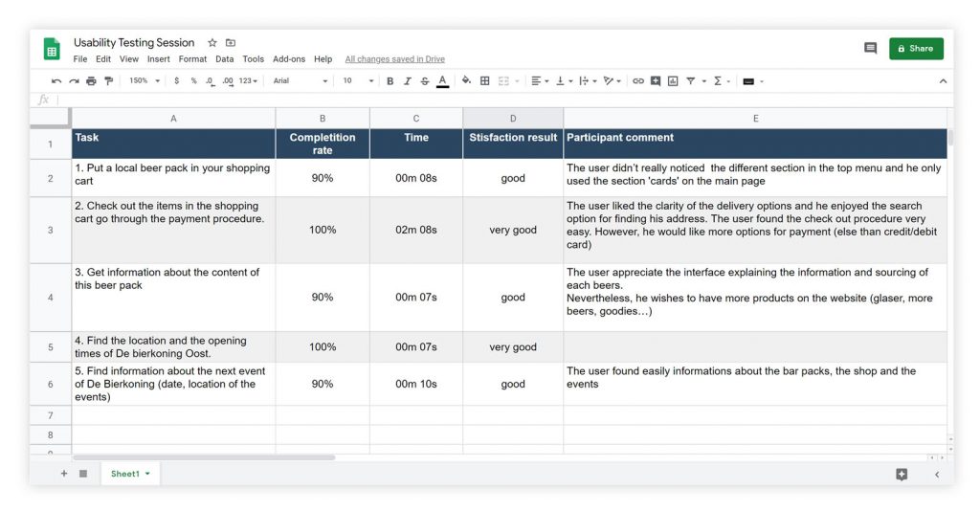Click the borders icon
Screen dimensions: 980x511
[x=485, y=81]
